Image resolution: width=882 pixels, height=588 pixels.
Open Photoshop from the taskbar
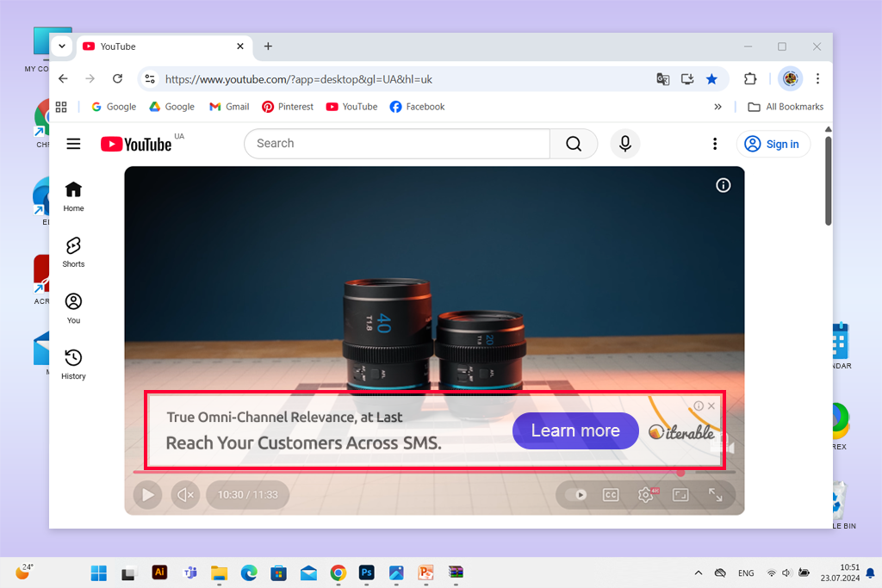(367, 573)
